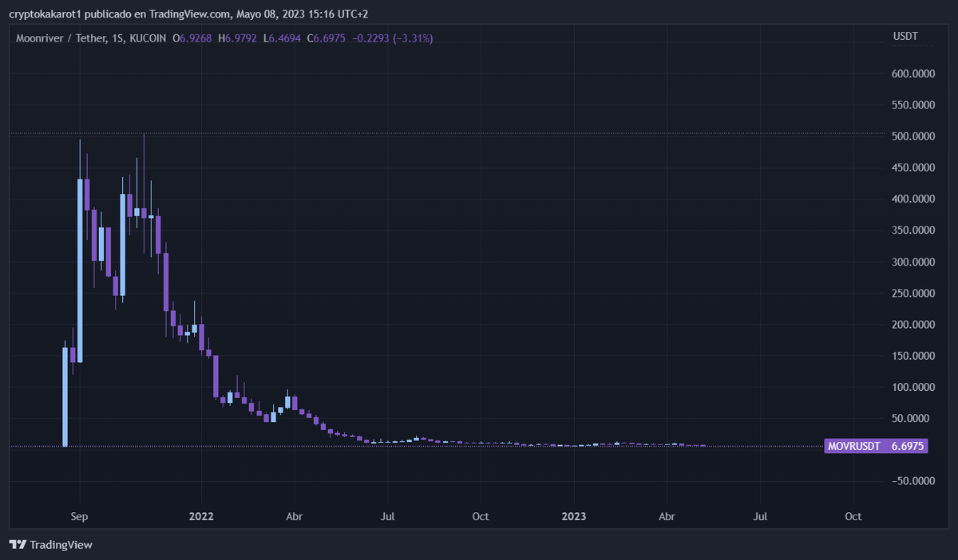Image resolution: width=958 pixels, height=560 pixels.
Task: Click the 2022 label on time axis
Action: (x=201, y=516)
